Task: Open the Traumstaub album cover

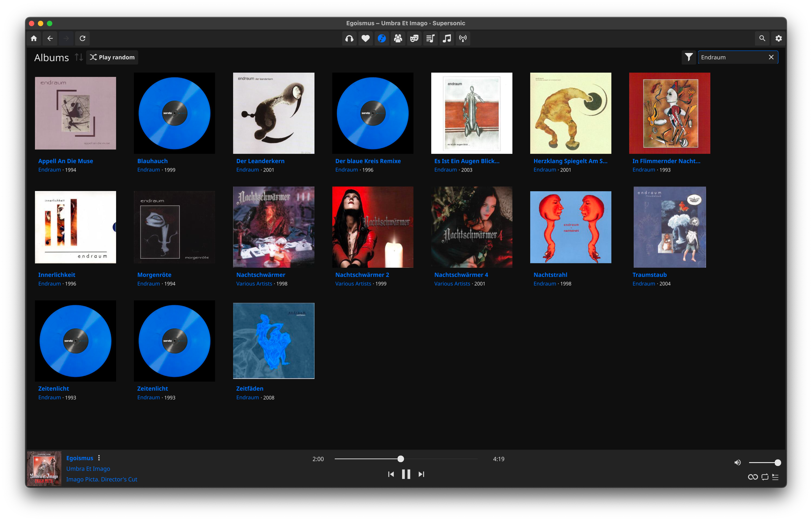Action: click(x=669, y=227)
